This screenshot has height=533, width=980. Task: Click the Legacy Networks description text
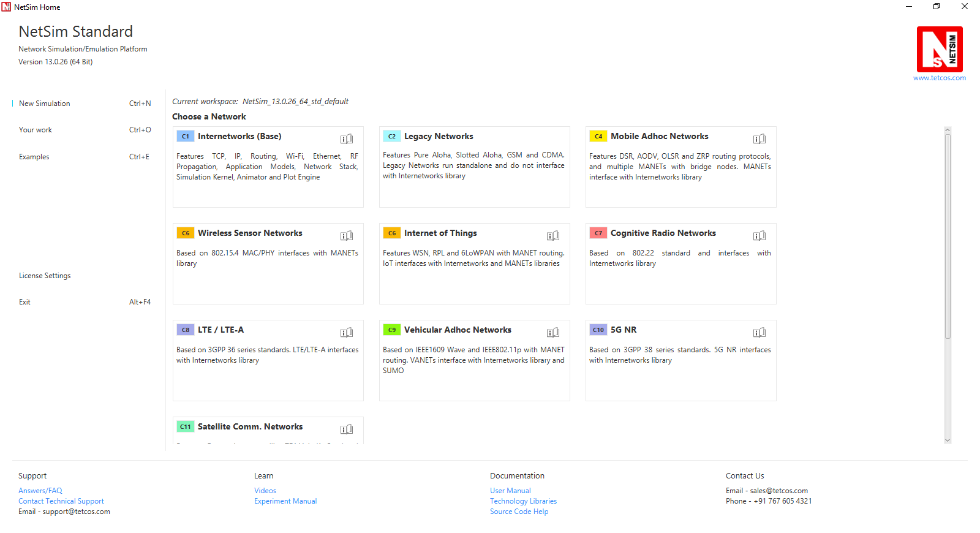coord(473,165)
